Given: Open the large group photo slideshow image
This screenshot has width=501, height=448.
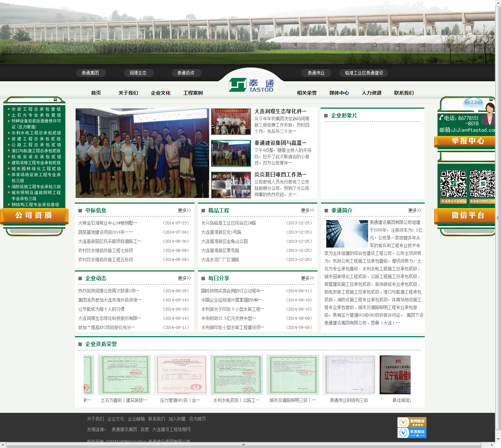Looking at the screenshot, I should point(142,153).
